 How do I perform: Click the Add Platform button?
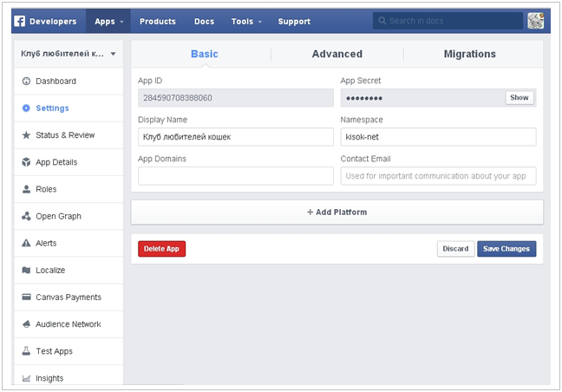point(337,212)
